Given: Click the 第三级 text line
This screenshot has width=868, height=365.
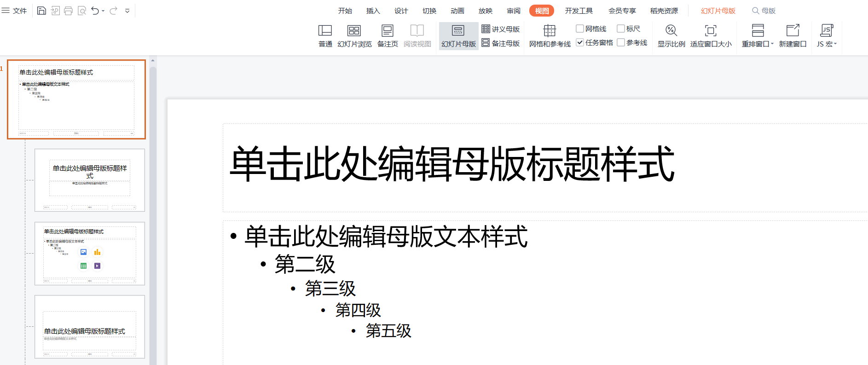Looking at the screenshot, I should tap(330, 289).
